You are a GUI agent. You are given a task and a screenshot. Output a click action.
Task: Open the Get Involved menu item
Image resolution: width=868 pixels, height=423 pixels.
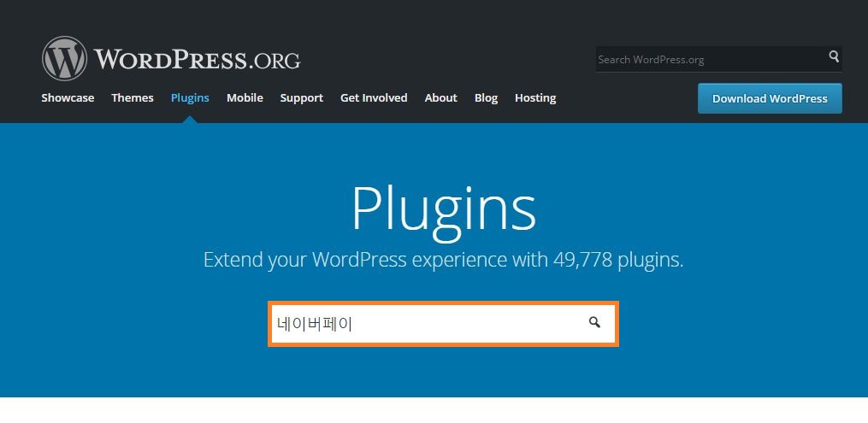pyautogui.click(x=374, y=98)
